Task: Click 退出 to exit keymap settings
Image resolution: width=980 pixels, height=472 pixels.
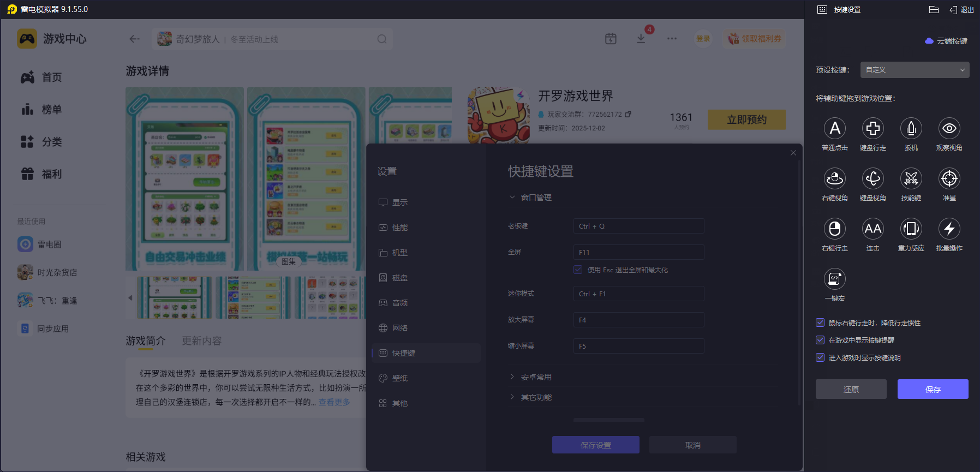Action: tap(962, 10)
